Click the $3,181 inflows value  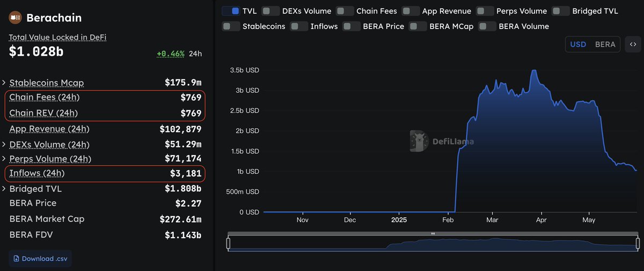click(x=186, y=173)
